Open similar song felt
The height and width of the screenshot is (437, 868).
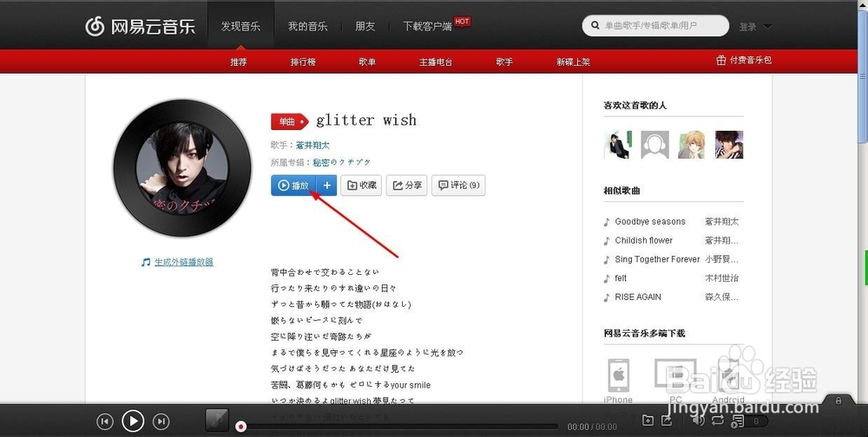pyautogui.click(x=621, y=277)
